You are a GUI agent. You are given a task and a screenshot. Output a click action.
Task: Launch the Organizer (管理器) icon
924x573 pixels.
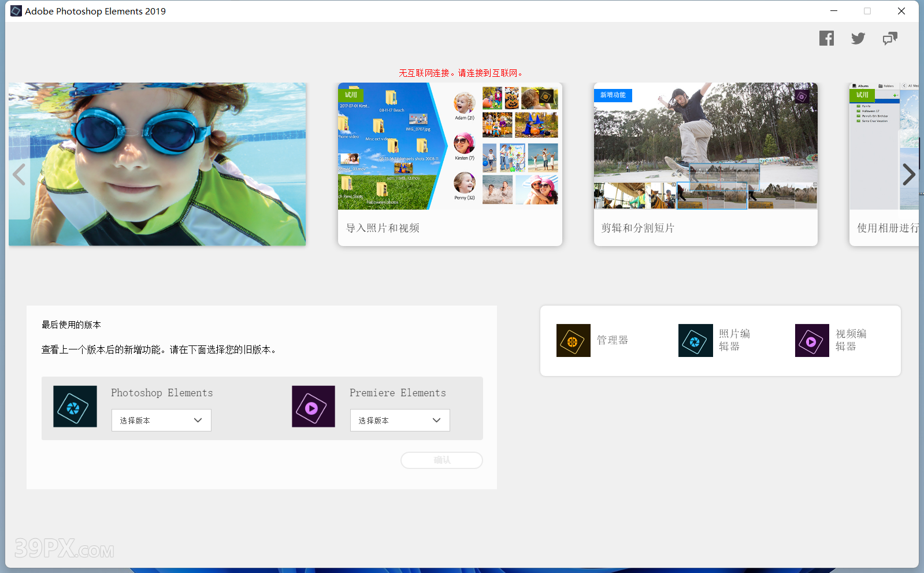point(573,340)
